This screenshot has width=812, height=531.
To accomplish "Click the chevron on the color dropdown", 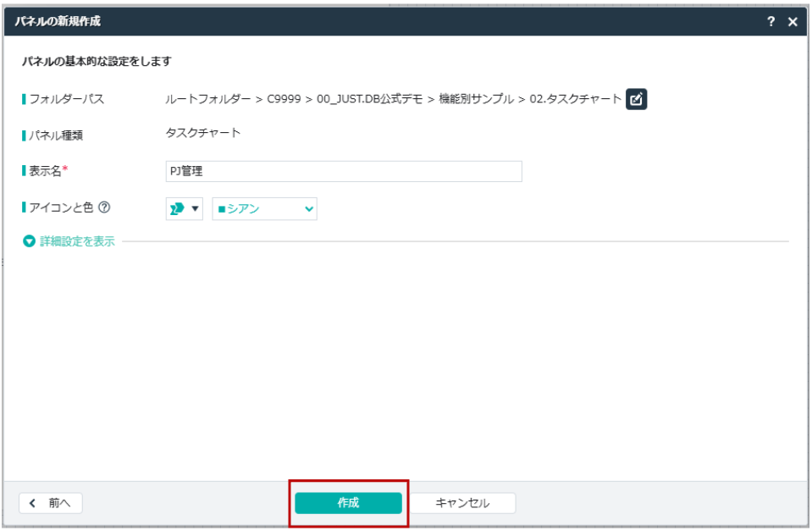I will pos(308,208).
